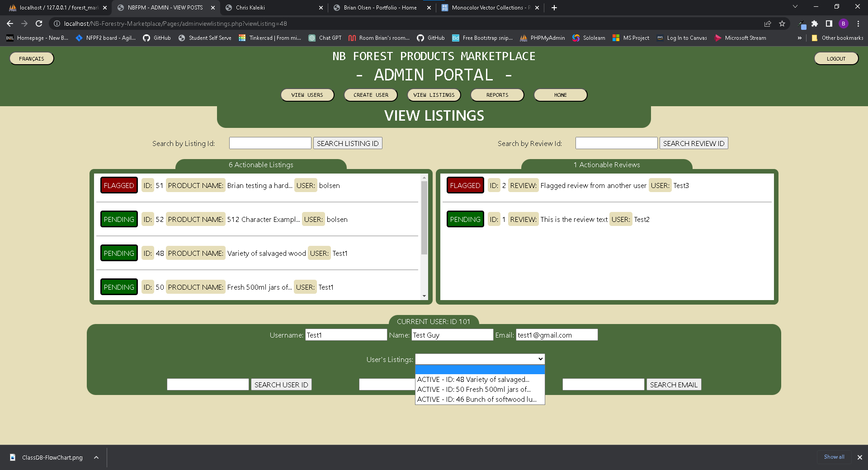The height and width of the screenshot is (470, 868).
Task: Switch to the Chris Kaleiki tab
Action: (271, 8)
